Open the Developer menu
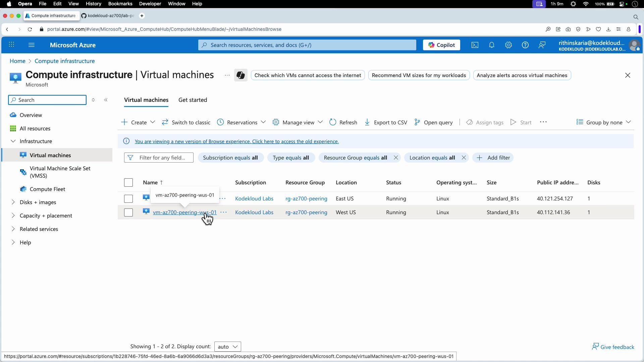The width and height of the screenshot is (644, 362). pos(150,4)
